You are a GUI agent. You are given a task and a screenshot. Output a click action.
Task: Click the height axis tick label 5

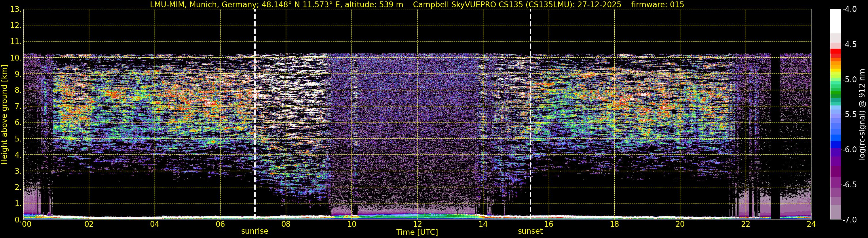(x=18, y=139)
